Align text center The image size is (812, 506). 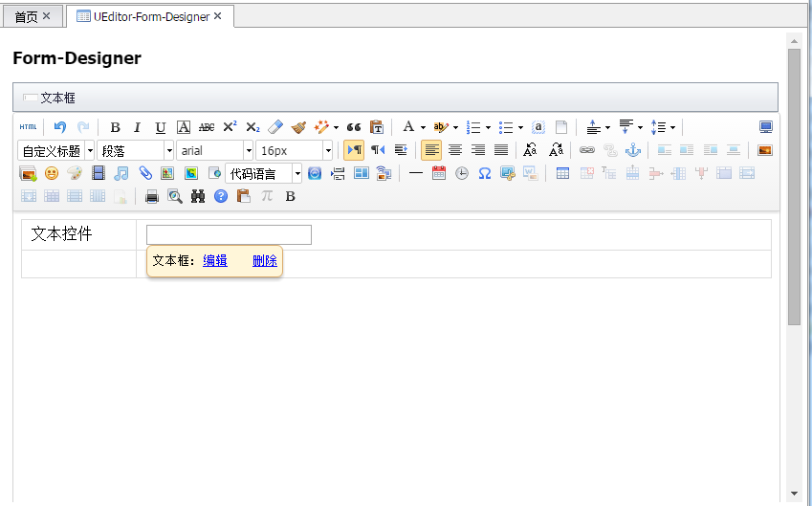[x=454, y=150]
